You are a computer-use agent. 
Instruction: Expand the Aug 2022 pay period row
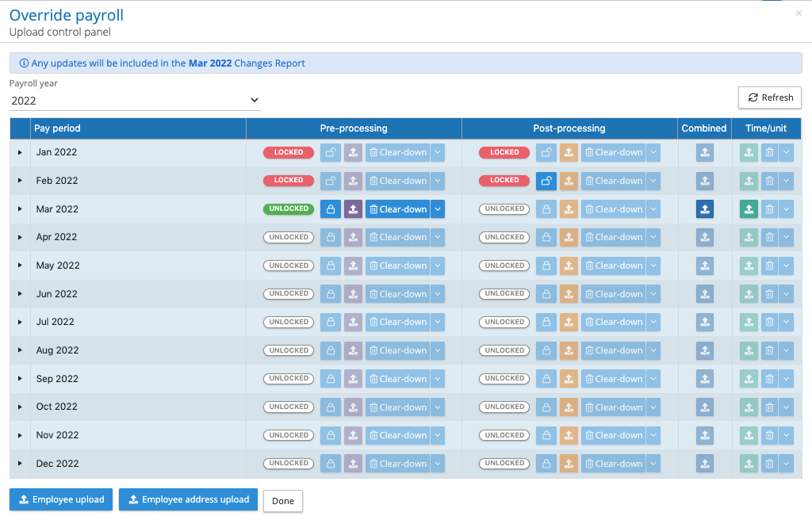(x=20, y=350)
